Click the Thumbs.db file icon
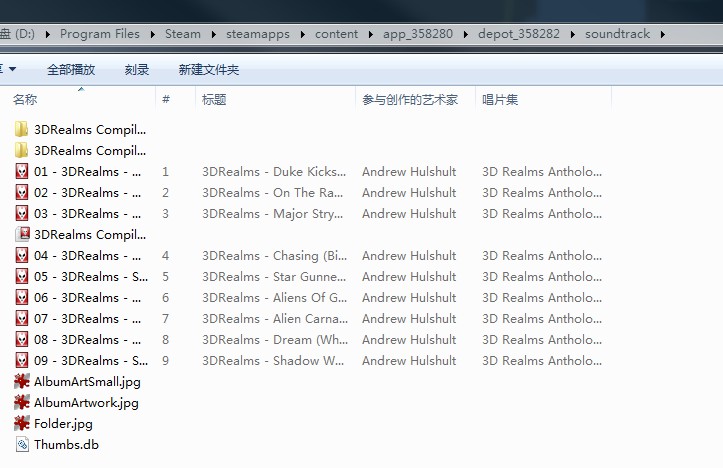 pos(22,444)
